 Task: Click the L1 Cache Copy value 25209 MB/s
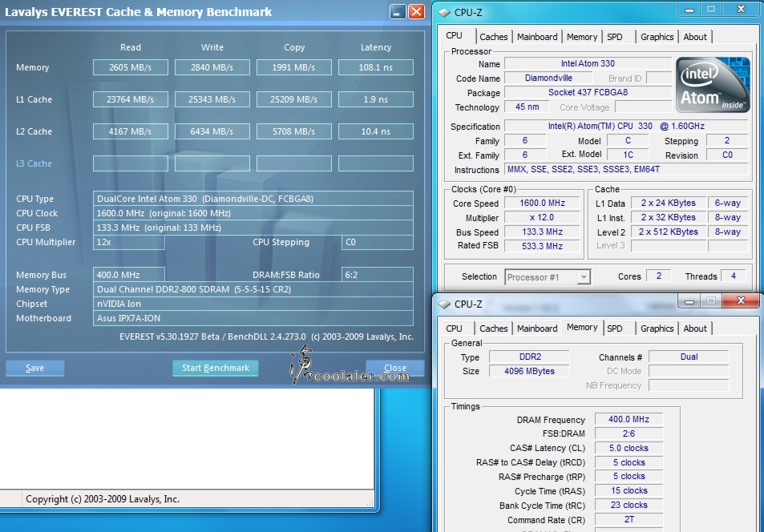293,99
